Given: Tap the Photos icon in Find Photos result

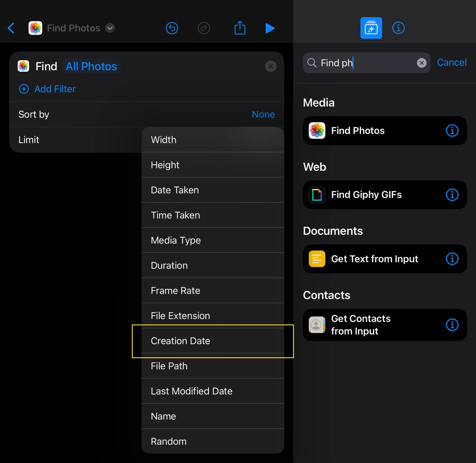Looking at the screenshot, I should (x=317, y=131).
